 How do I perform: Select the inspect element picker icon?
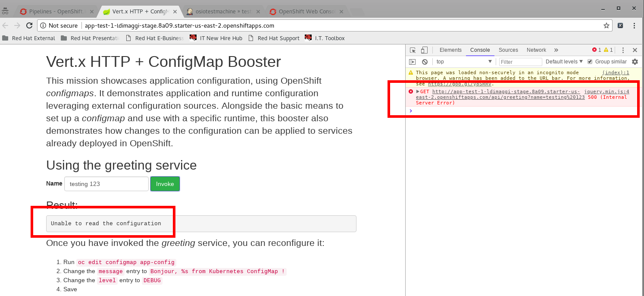413,50
